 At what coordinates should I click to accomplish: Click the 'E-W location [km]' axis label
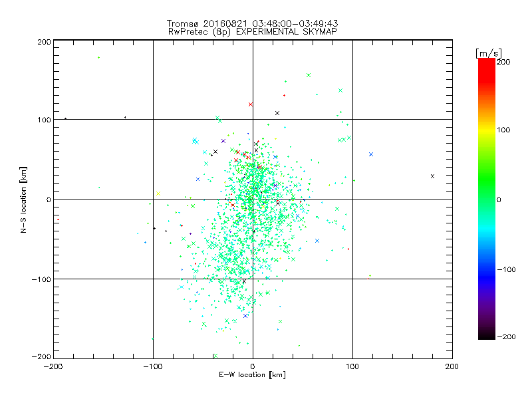click(x=252, y=375)
